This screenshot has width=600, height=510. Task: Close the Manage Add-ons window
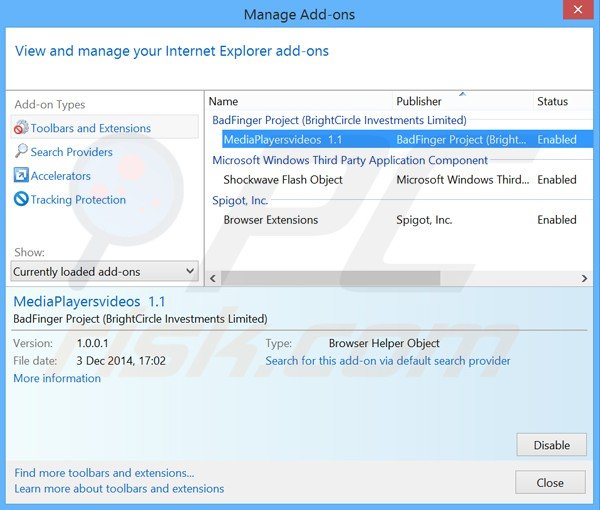[577, 10]
